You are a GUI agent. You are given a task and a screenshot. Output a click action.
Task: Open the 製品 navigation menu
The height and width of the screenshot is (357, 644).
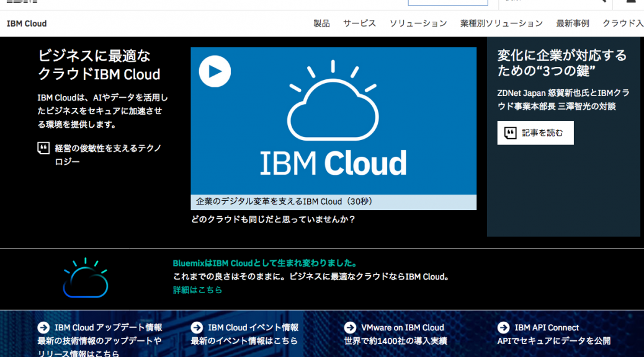tap(321, 23)
